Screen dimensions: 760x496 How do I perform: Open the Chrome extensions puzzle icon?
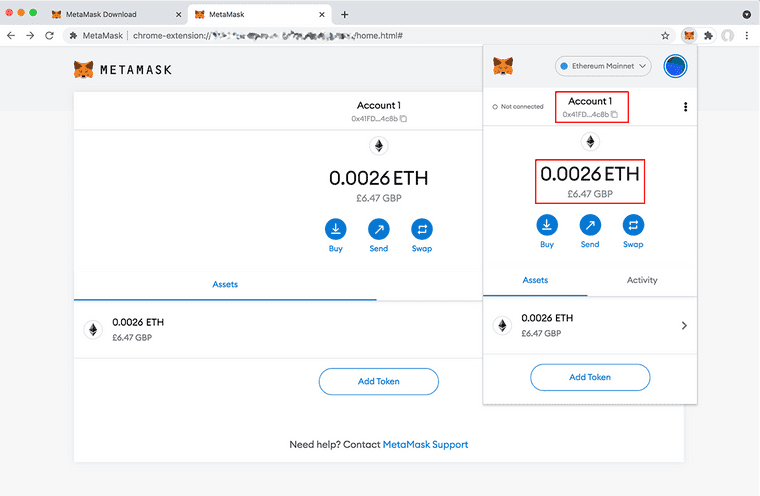708,35
